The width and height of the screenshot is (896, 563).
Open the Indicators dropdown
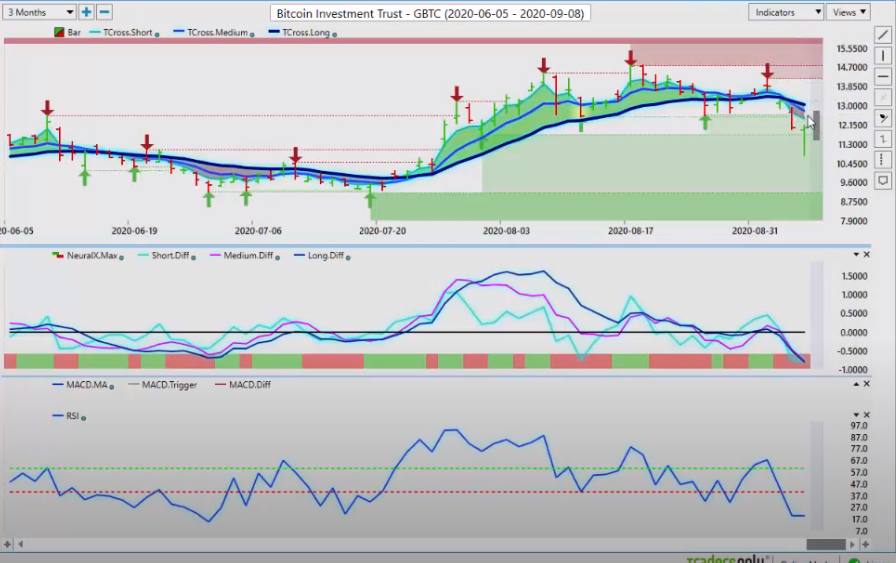(x=786, y=12)
